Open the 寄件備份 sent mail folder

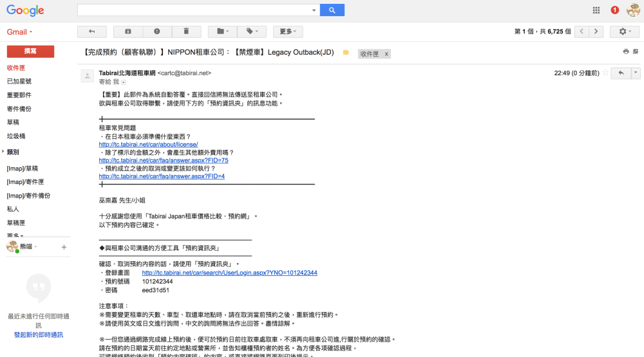[x=19, y=109]
